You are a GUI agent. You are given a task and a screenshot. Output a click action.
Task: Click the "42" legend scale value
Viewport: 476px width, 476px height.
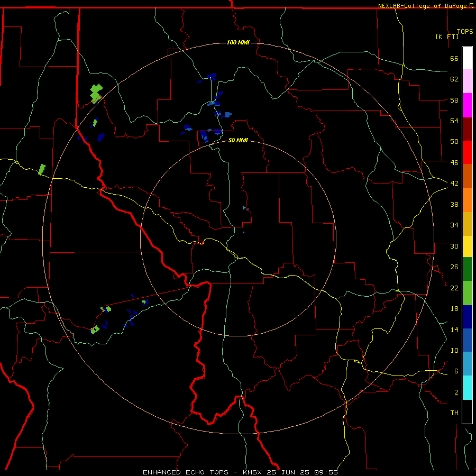[454, 184]
